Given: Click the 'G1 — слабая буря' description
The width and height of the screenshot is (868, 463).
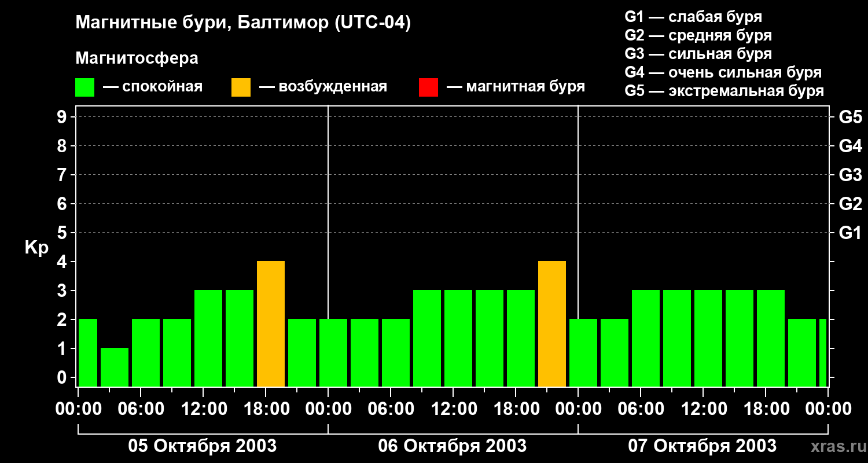Looking at the screenshot, I should [693, 17].
